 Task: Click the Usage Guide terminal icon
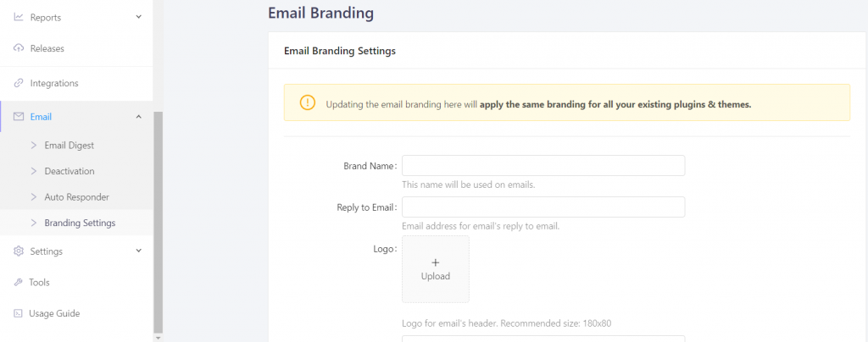click(x=19, y=313)
